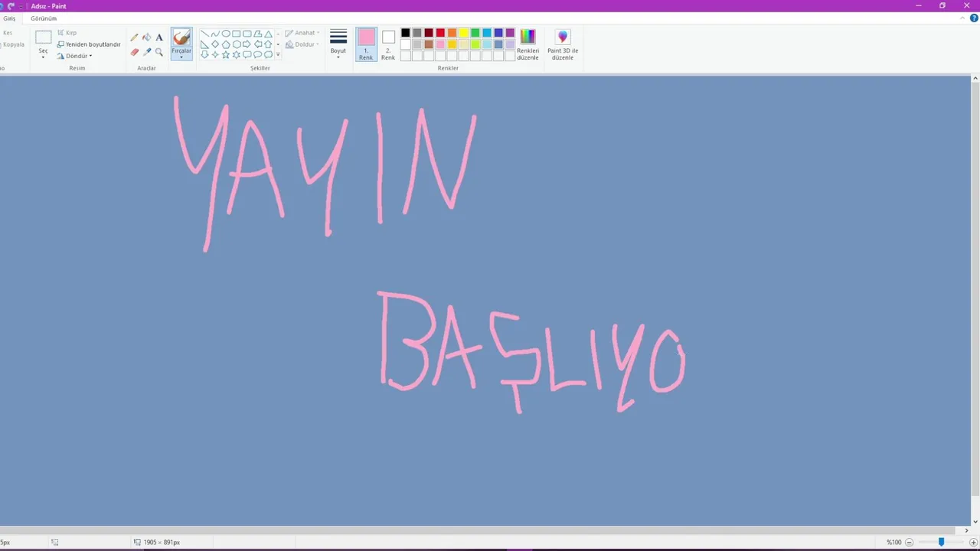The width and height of the screenshot is (980, 551).
Task: Open the Help question mark icon
Action: (974, 18)
